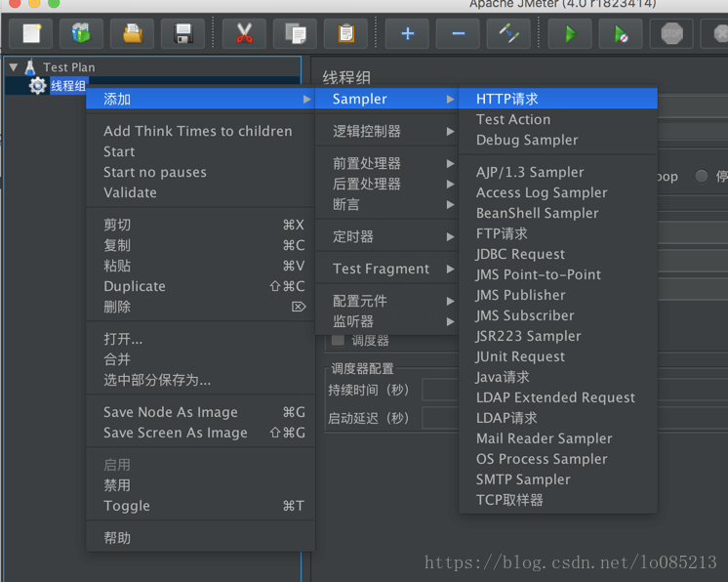Click the Open file folder icon
728x582 pixels.
(132, 33)
